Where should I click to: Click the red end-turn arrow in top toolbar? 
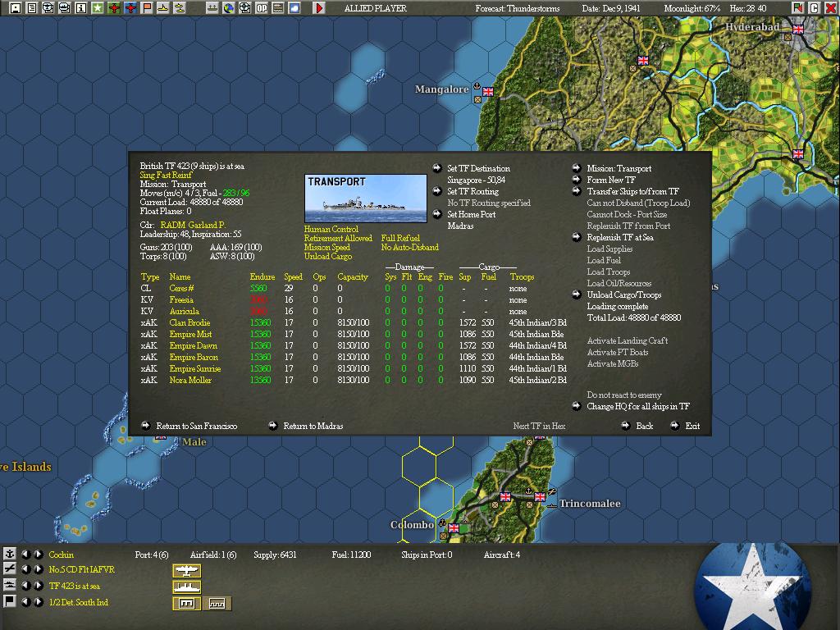coord(319,8)
